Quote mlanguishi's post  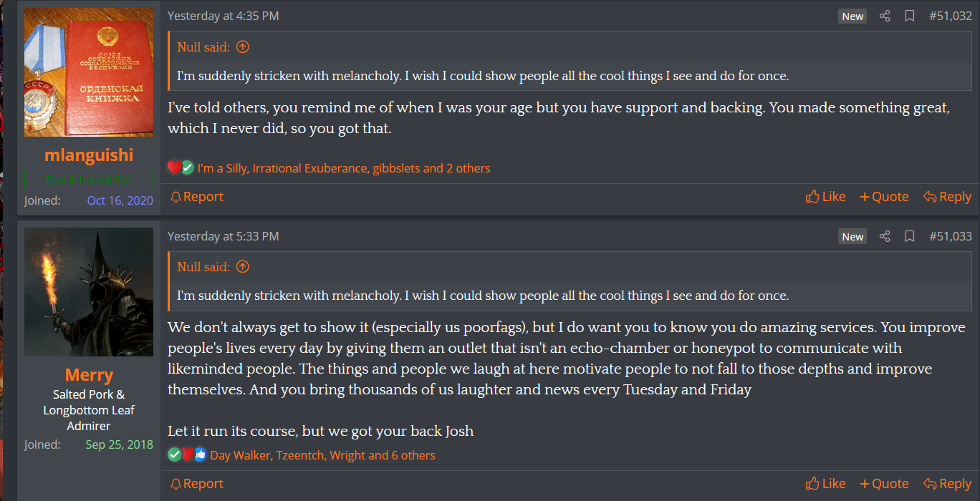[x=885, y=197]
